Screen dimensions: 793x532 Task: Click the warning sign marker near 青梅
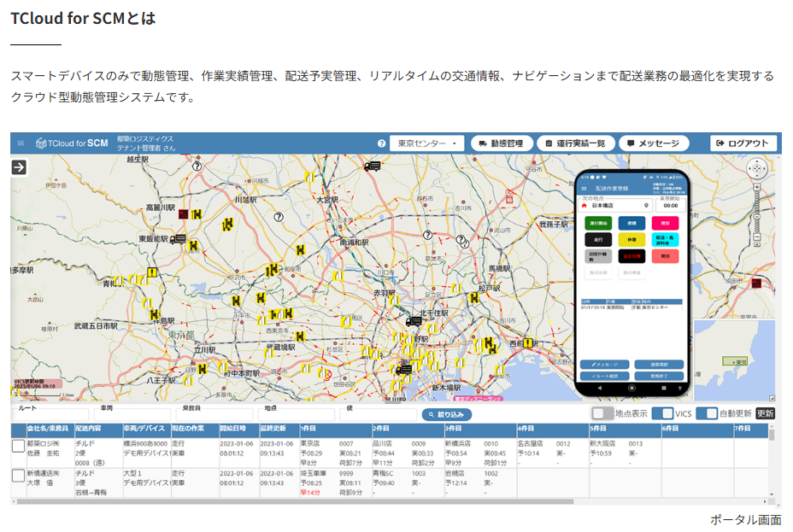pos(152,273)
